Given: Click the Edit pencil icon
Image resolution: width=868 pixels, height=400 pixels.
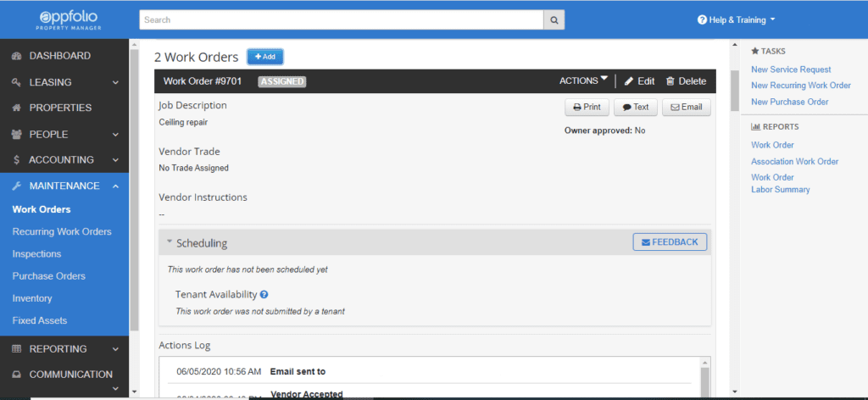Looking at the screenshot, I should (x=628, y=81).
